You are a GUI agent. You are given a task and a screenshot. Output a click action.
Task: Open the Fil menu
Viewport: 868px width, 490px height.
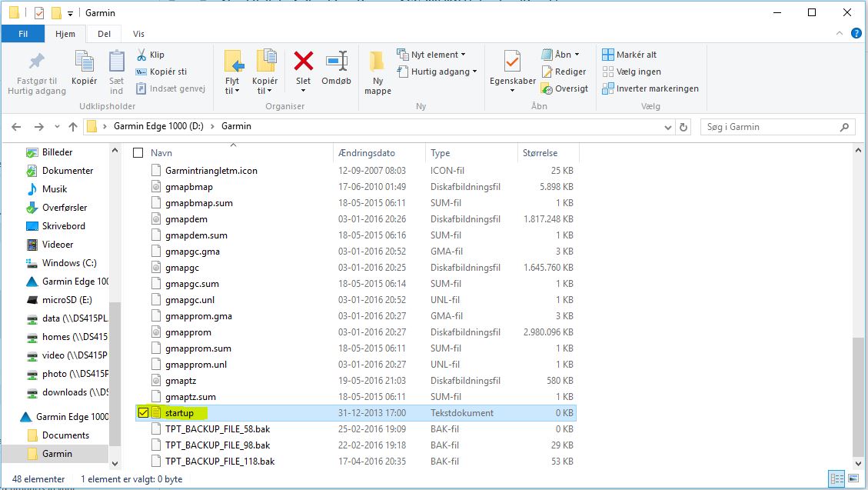pos(23,34)
